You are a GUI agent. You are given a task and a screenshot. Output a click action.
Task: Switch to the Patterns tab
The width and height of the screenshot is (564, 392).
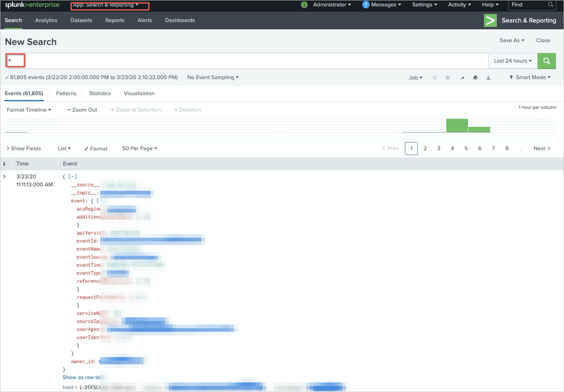tap(66, 93)
